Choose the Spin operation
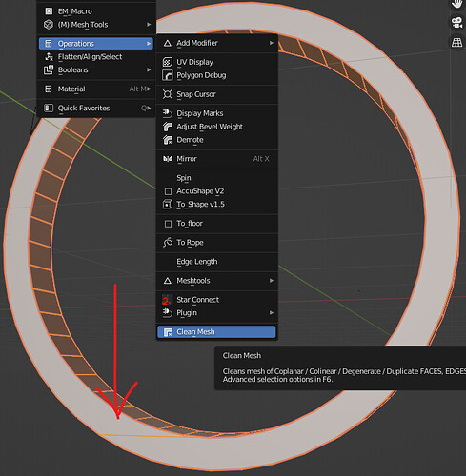This screenshot has width=466, height=476. (216, 178)
